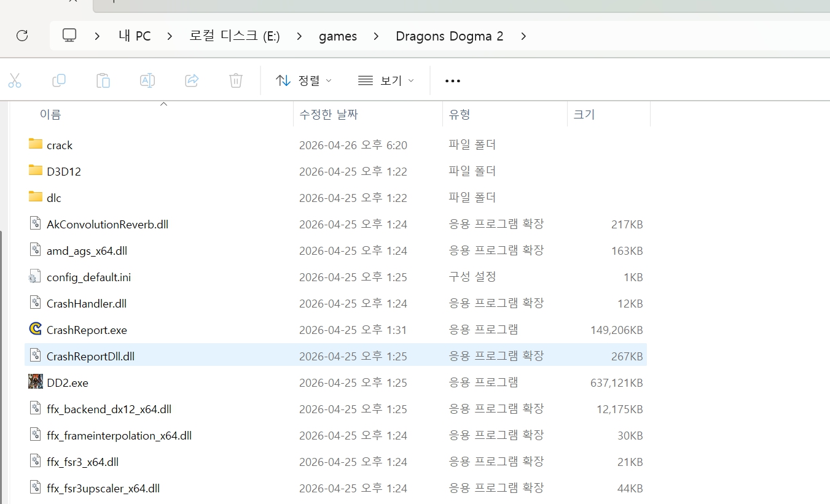This screenshot has width=830, height=504.
Task: Navigate to 내 PC in the address bar
Action: click(134, 36)
